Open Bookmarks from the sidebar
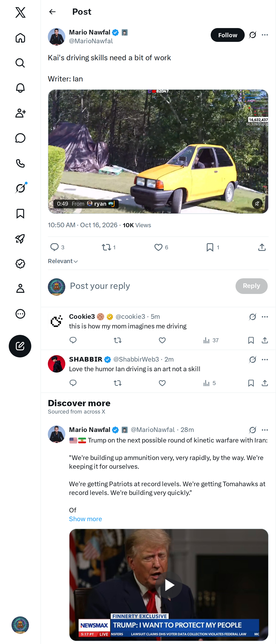276x644 pixels. pyautogui.click(x=20, y=214)
